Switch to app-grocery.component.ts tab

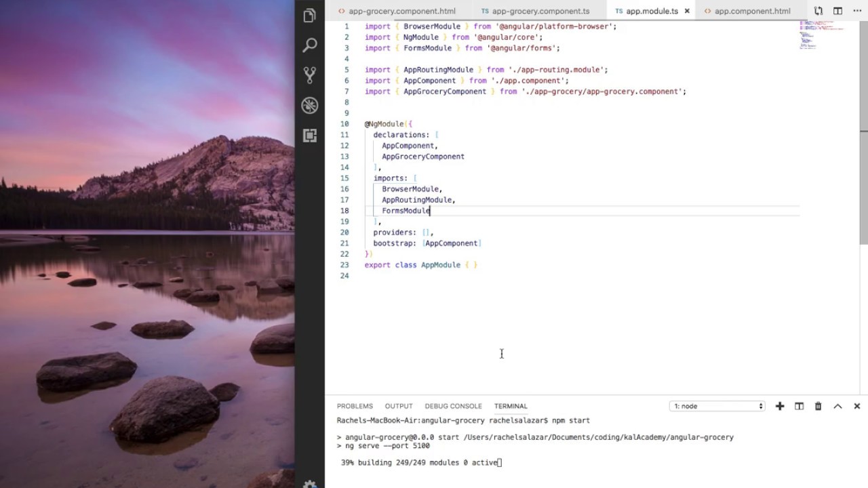pos(536,11)
